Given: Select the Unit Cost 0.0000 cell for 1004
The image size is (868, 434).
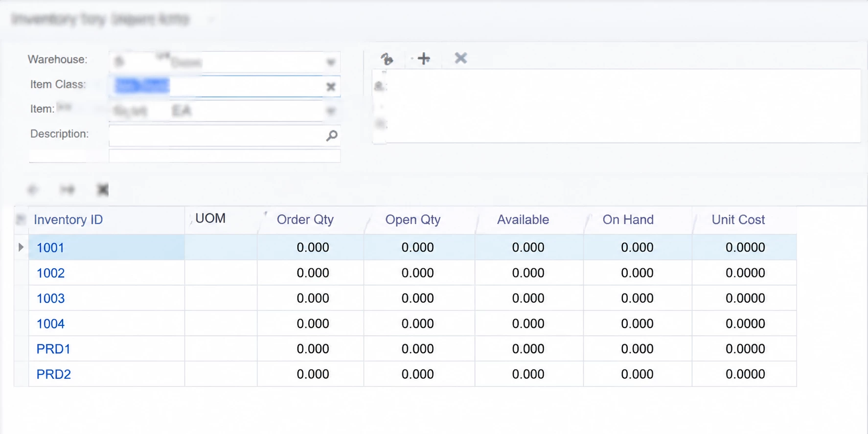Looking at the screenshot, I should (x=745, y=323).
